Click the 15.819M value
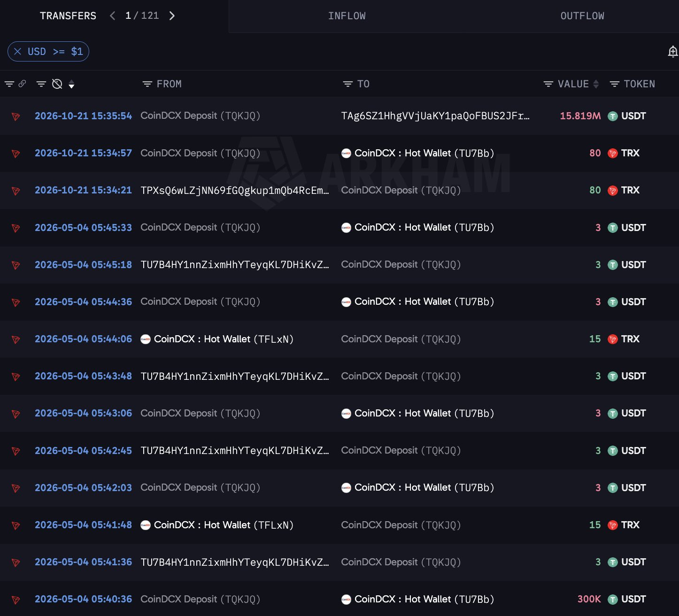The image size is (679, 616). 580,116
